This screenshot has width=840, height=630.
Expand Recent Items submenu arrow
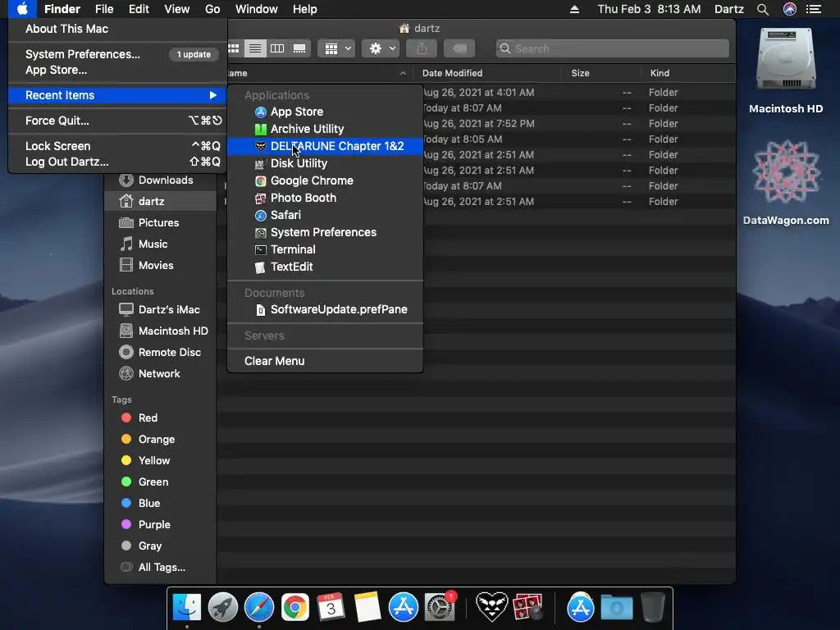(x=213, y=95)
